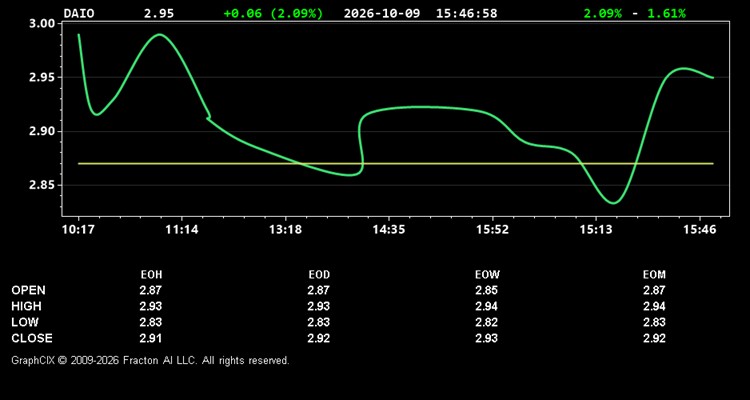750x400 pixels.
Task: Click the 1.61% range value
Action: [x=666, y=13]
